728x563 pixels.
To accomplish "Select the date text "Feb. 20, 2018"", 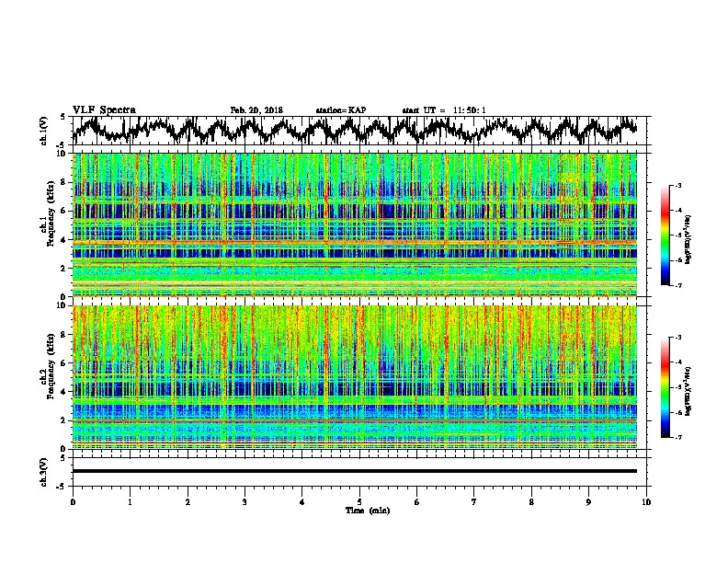I will pos(256,110).
